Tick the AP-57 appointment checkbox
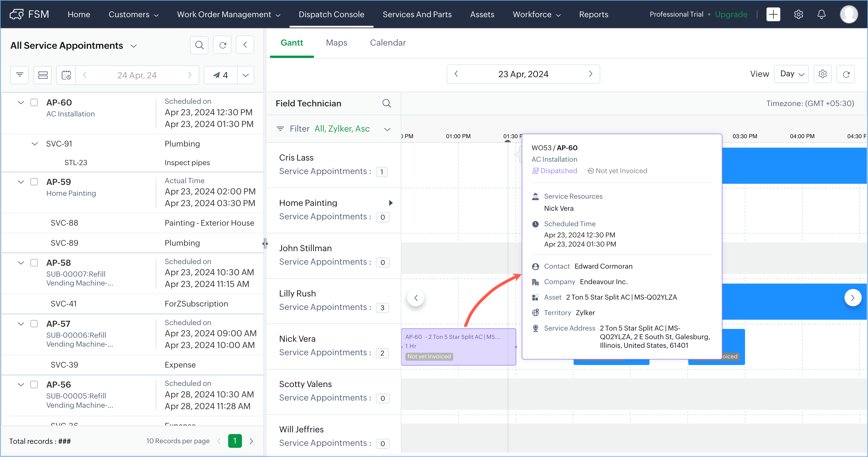This screenshot has width=868, height=457. [34, 324]
